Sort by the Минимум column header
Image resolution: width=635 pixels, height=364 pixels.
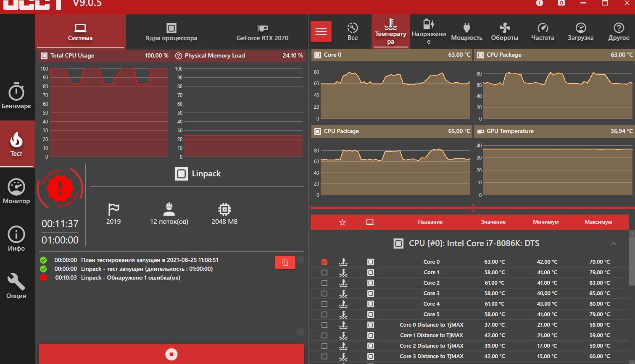[545, 222]
